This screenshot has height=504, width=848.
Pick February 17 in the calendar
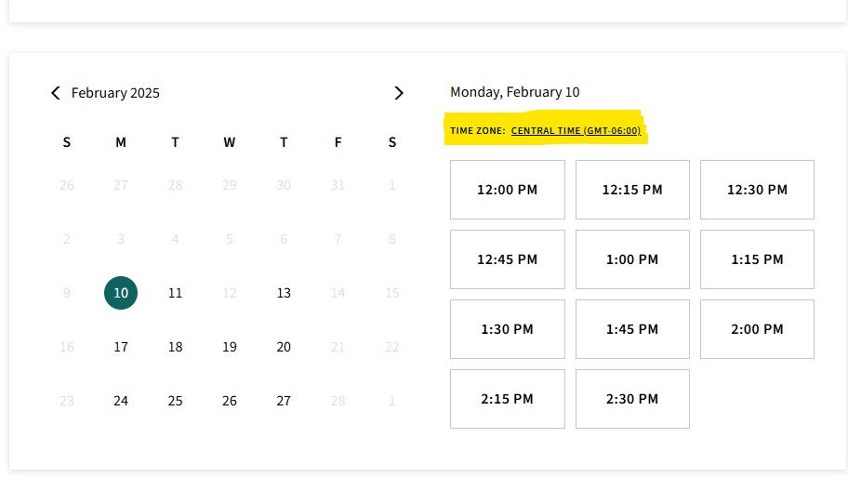[121, 347]
